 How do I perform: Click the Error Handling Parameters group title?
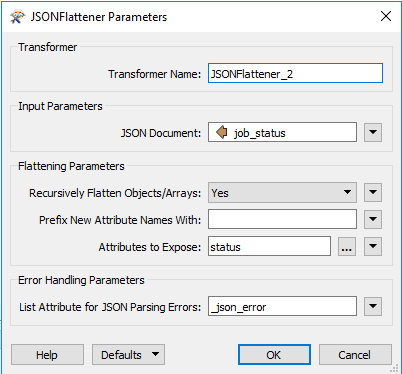(x=81, y=280)
